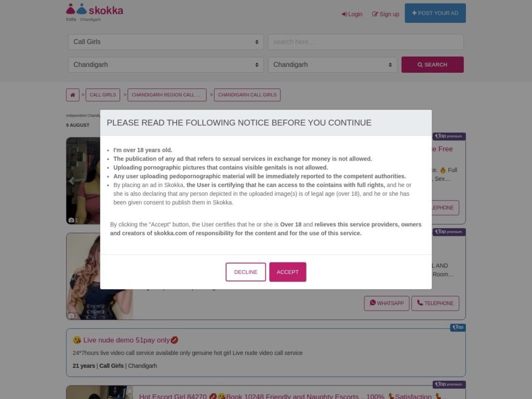The height and width of the screenshot is (399, 532).
Task: Open the second ad photo thumbnail
Action: pos(99,276)
